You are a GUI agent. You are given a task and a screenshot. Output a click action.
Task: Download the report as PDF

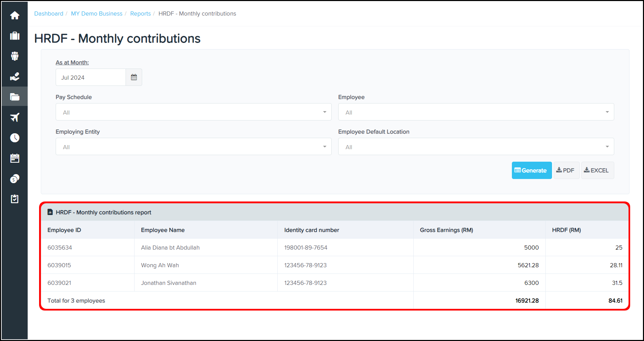566,170
